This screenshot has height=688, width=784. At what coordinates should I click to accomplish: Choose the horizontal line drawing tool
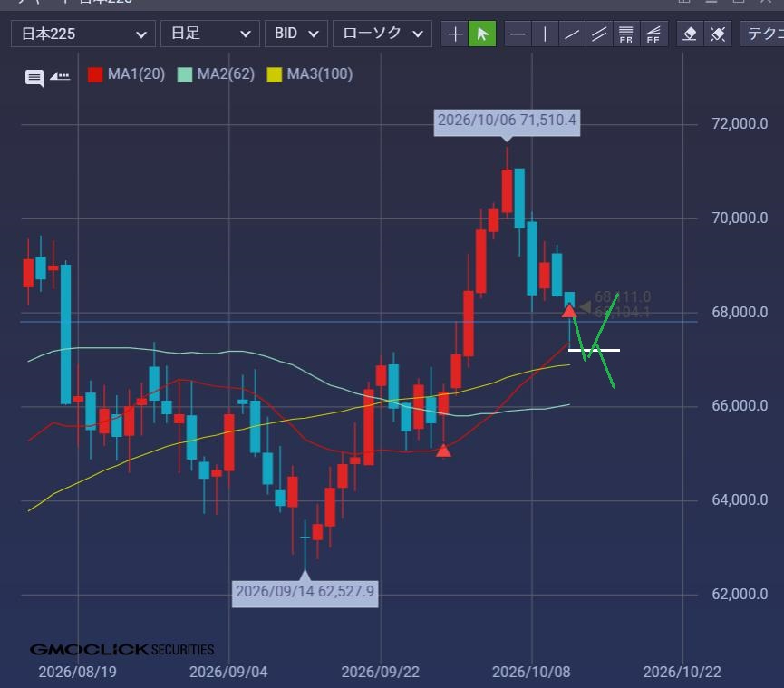pos(518,34)
